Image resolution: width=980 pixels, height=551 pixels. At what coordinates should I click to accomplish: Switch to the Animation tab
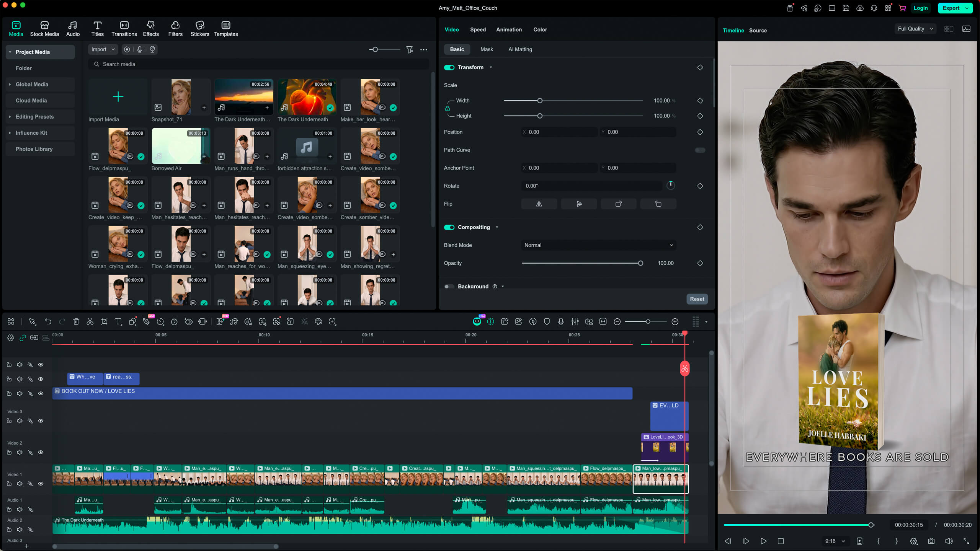pos(509,29)
